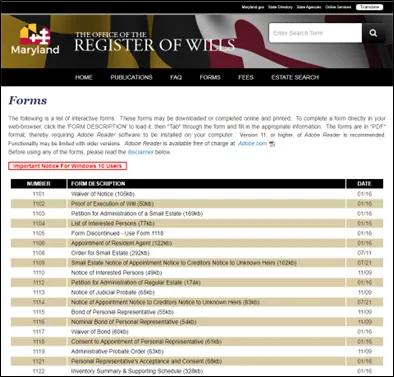Open Administrative Probate Order form

[117, 351]
